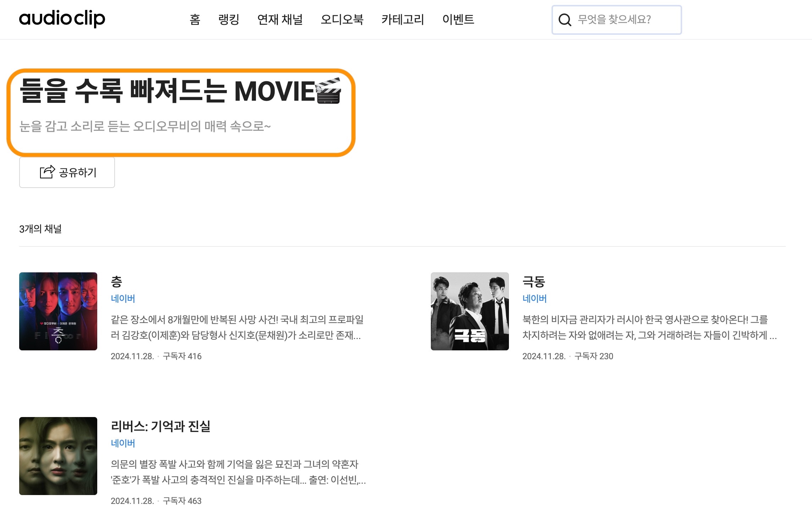Click the audioclip logo
The height and width of the screenshot is (522, 812).
pyautogui.click(x=62, y=18)
